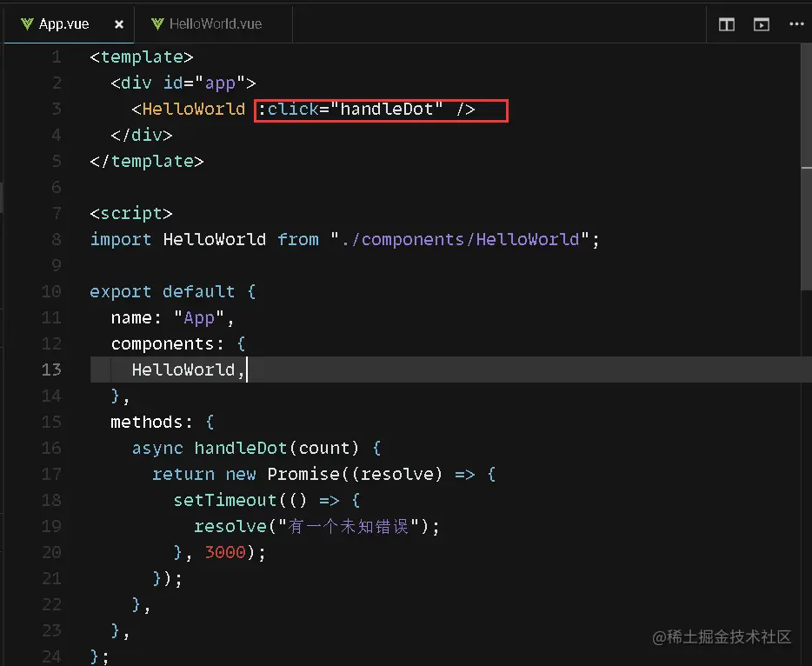Click "handleDot" value on line 3
Image resolution: width=812 pixels, height=666 pixels.
click(x=386, y=109)
